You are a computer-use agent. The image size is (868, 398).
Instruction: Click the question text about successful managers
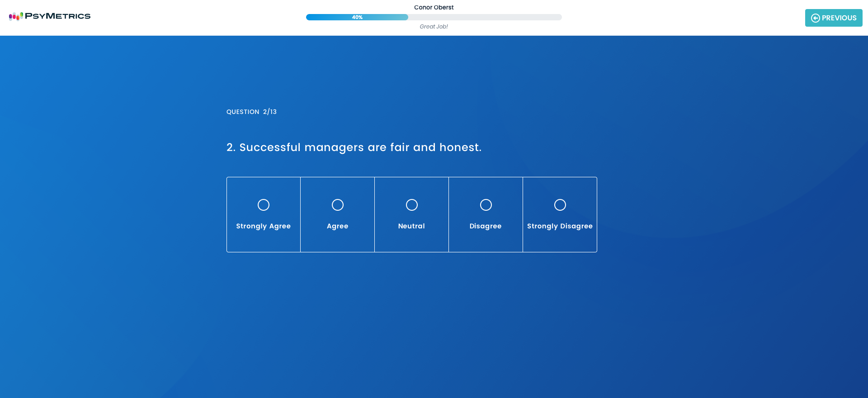pos(354,147)
